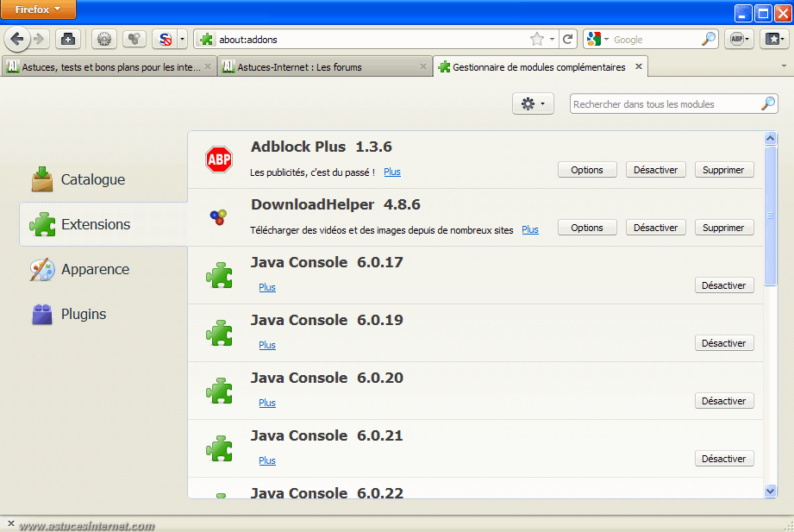Click the Plus link under Java Console 6.0.17
Viewport: 794px width, 532px height.
point(267,287)
